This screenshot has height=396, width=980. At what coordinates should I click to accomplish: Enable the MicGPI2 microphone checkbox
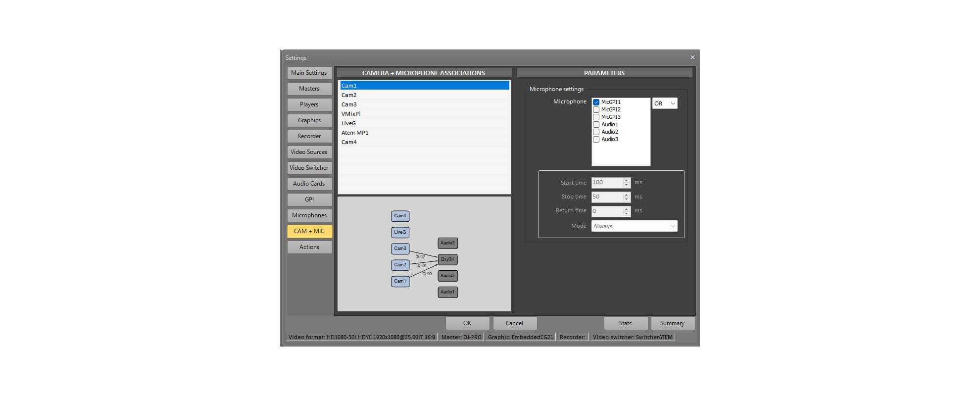[x=596, y=110]
